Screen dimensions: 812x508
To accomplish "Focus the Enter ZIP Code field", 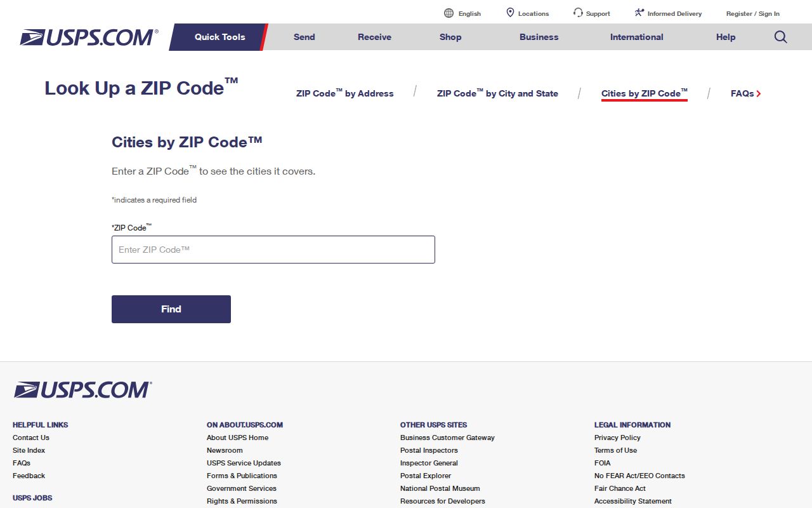I will (273, 250).
